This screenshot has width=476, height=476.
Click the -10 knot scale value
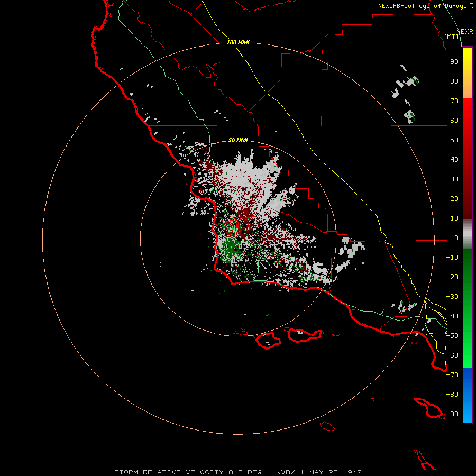[452, 258]
